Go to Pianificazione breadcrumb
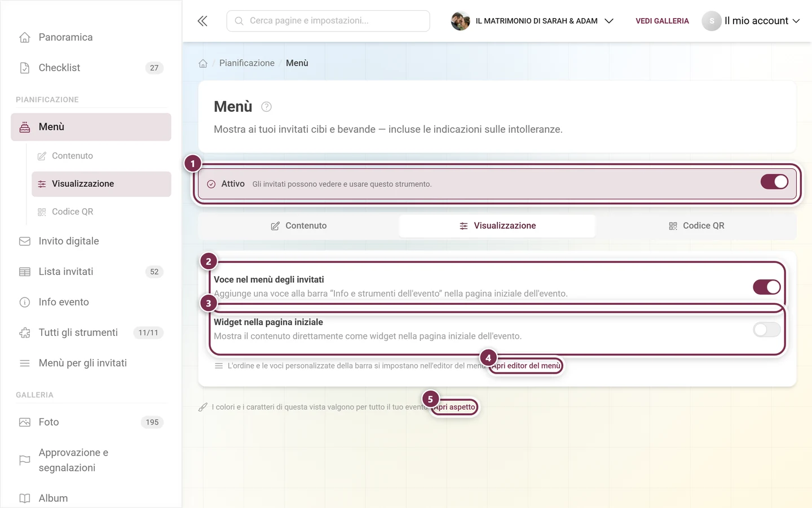Image resolution: width=812 pixels, height=508 pixels. tap(247, 63)
